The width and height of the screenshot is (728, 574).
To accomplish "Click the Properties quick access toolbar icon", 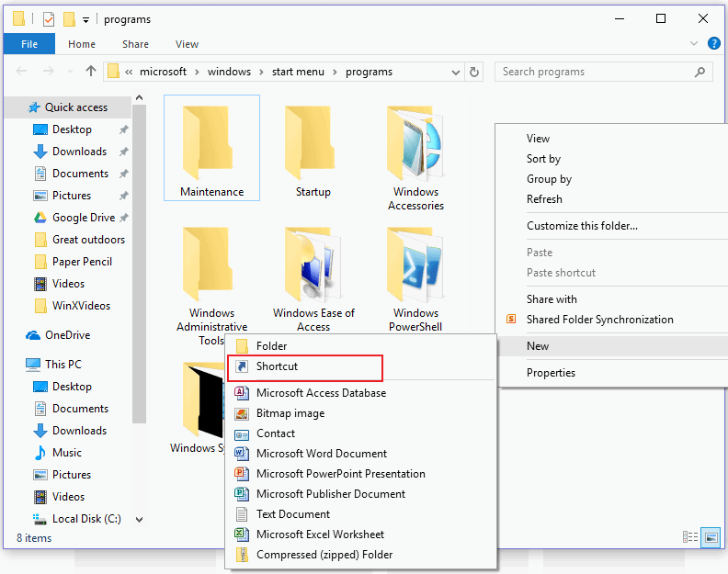I will click(49, 19).
